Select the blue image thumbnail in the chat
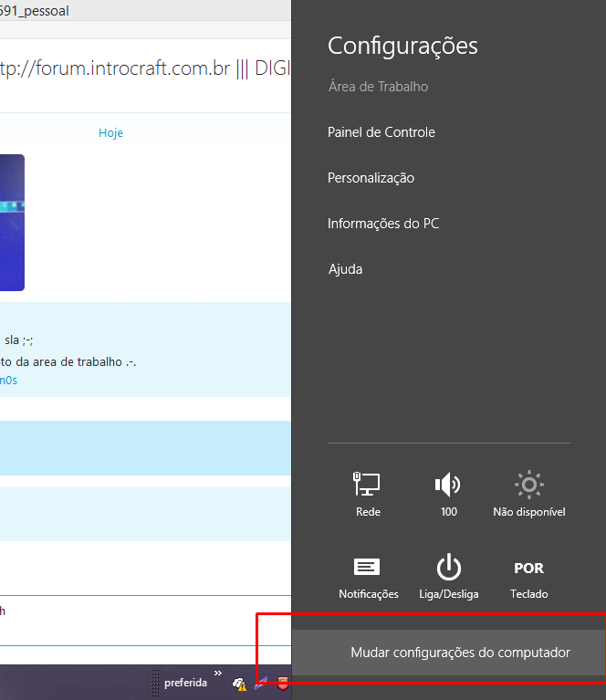This screenshot has height=700, width=606. point(12,223)
